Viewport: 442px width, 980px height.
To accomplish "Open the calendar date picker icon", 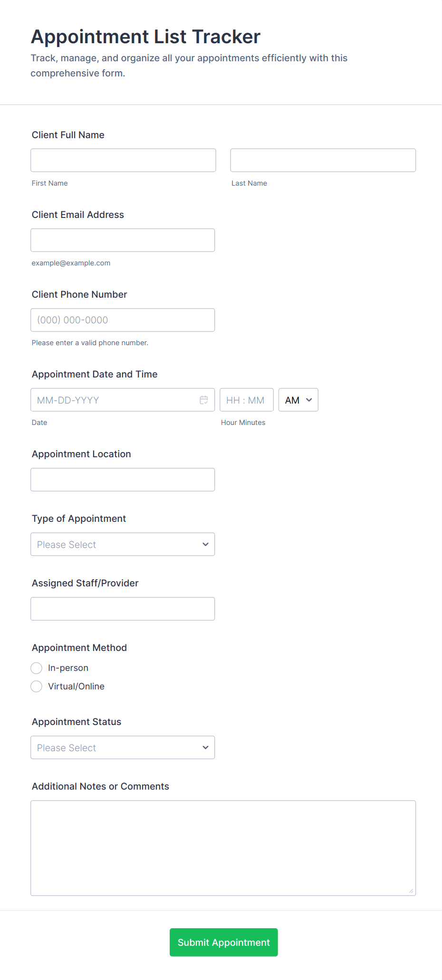I will (x=204, y=400).
